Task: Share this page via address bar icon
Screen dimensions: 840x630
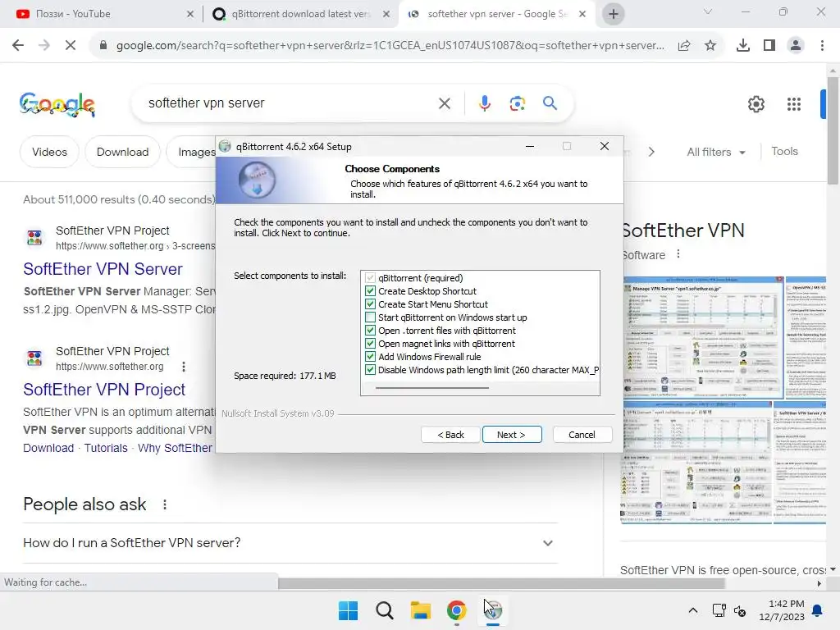Action: pyautogui.click(x=684, y=46)
